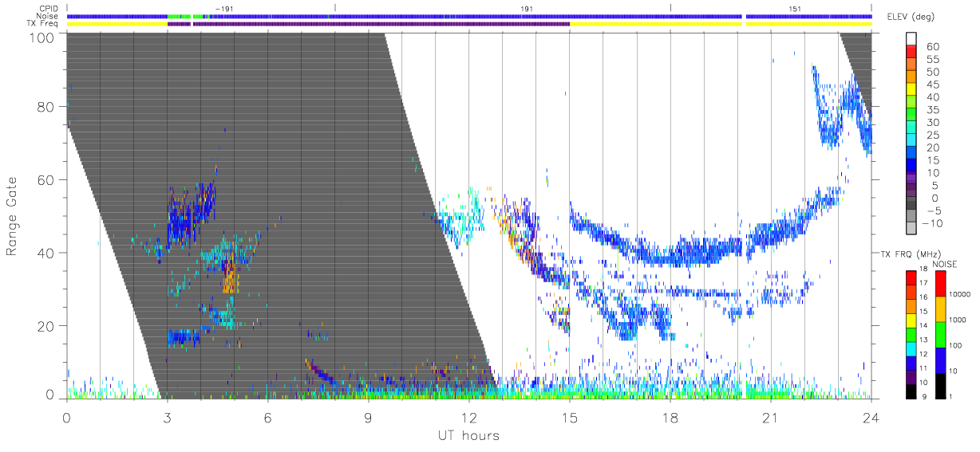This screenshot has height=452, width=980.
Task: Click the blue 15–20 ELEV colorbar segment
Action: 912,154
